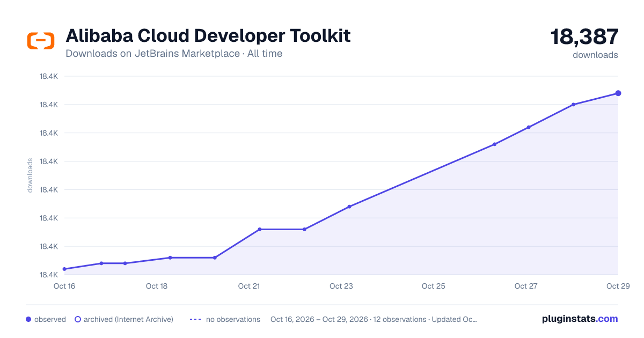Click the data point above Oct 27 label

529,127
